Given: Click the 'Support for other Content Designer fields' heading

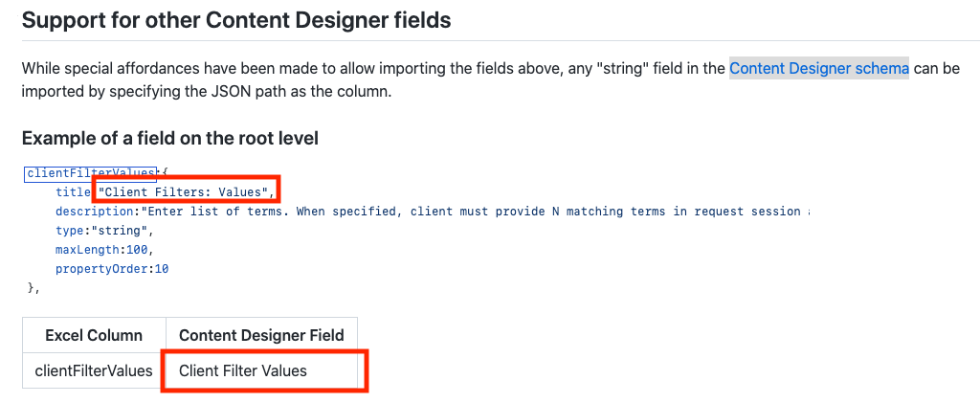Looking at the screenshot, I should pyautogui.click(x=236, y=20).
